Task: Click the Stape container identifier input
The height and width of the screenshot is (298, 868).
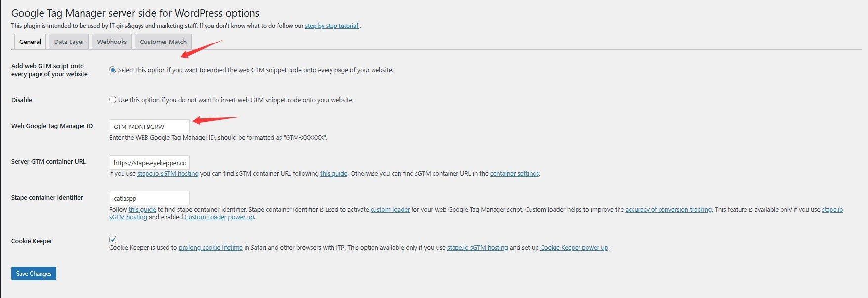Action: (149, 198)
